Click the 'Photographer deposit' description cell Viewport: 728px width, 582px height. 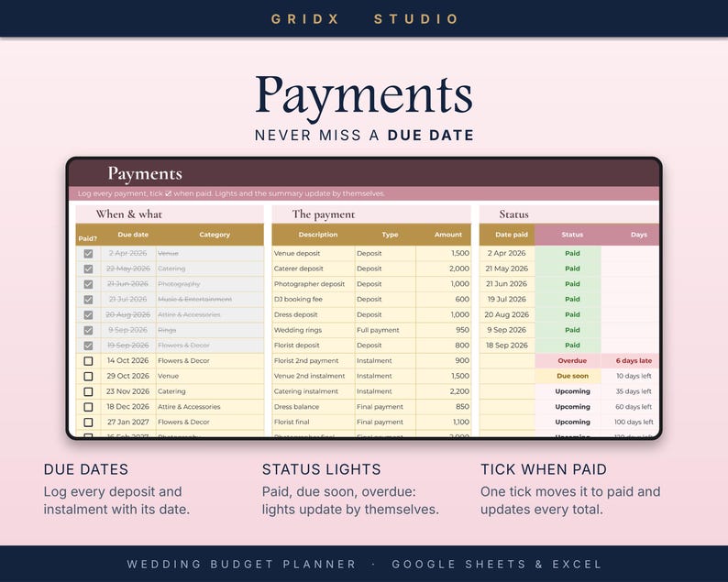coord(314,284)
